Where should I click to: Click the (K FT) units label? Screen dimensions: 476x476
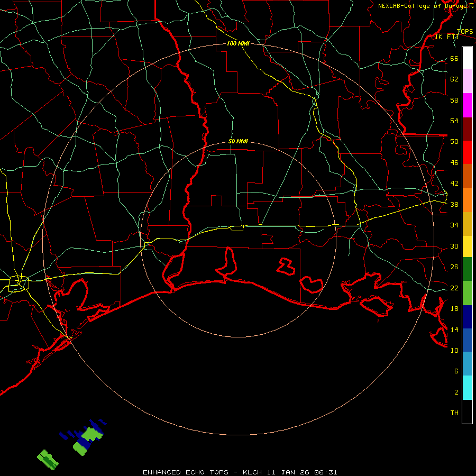coord(447,36)
